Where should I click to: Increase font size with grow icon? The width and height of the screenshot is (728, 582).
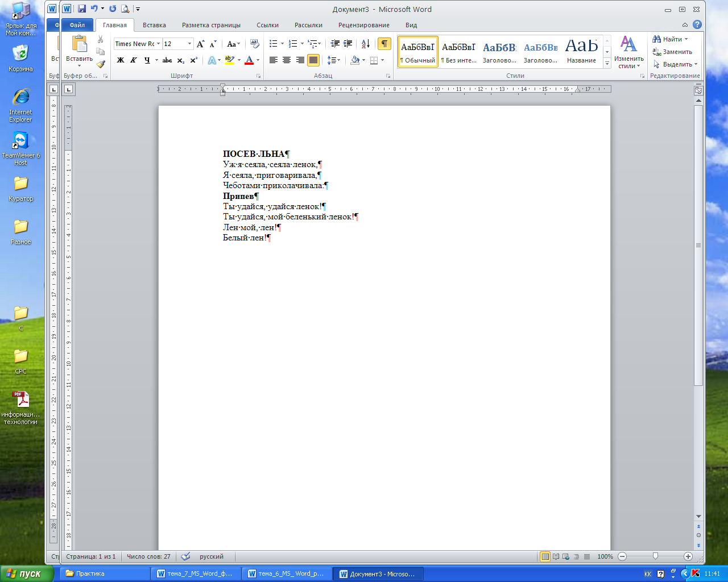pyautogui.click(x=200, y=44)
